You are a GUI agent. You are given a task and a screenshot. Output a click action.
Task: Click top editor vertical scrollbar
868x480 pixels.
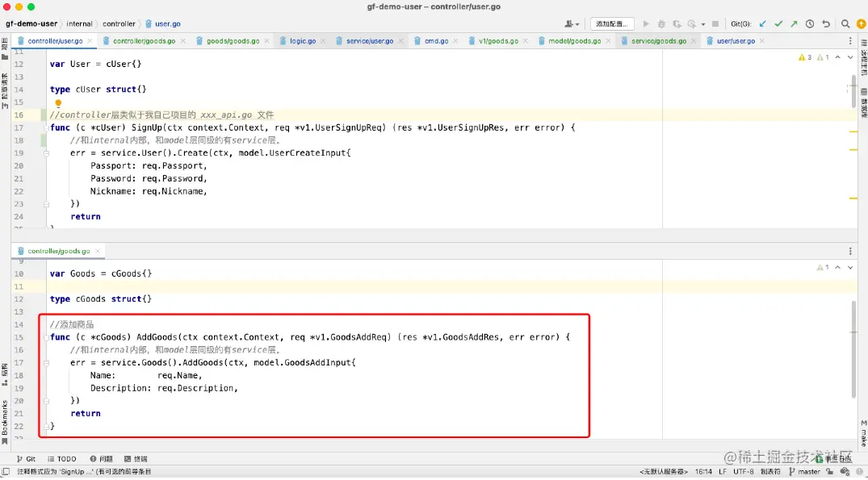pyautogui.click(x=854, y=91)
